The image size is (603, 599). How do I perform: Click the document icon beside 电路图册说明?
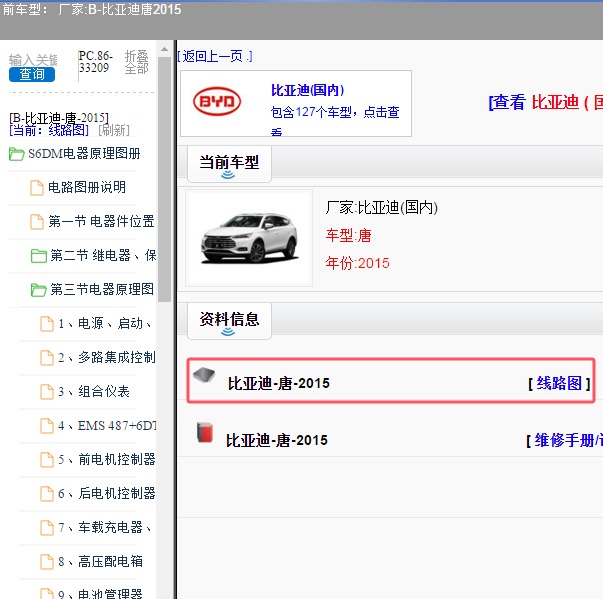point(37,187)
